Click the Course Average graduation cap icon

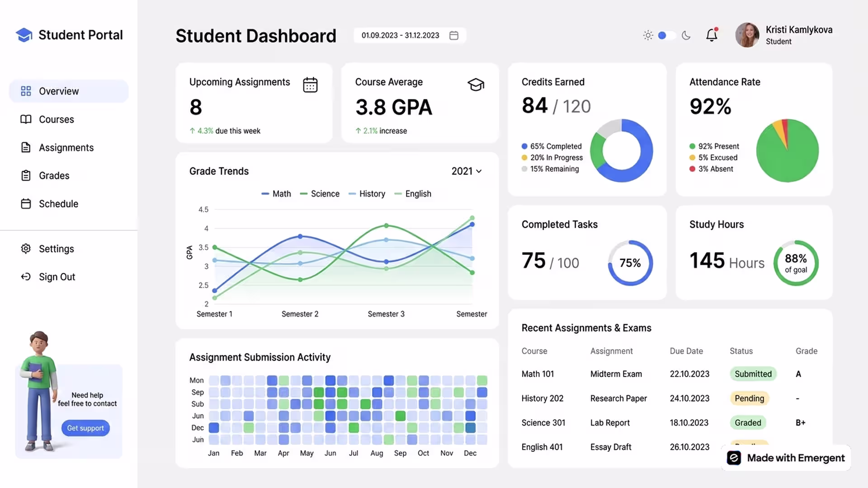(x=476, y=84)
